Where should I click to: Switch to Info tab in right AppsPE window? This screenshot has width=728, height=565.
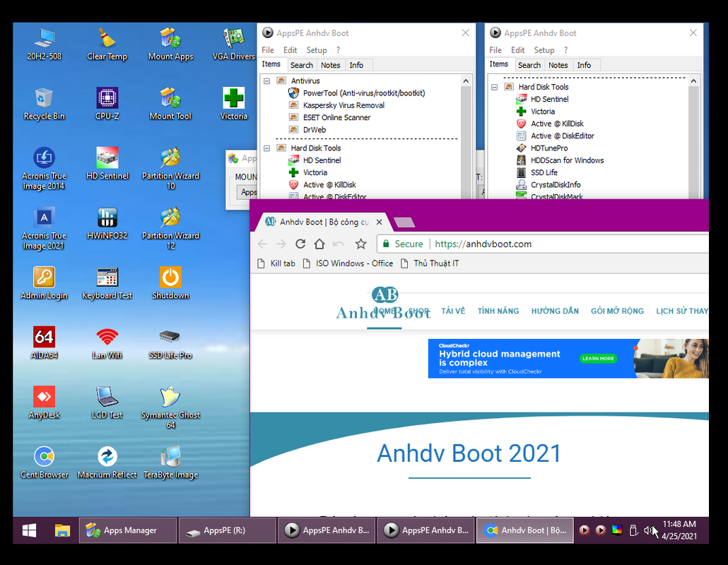584,65
